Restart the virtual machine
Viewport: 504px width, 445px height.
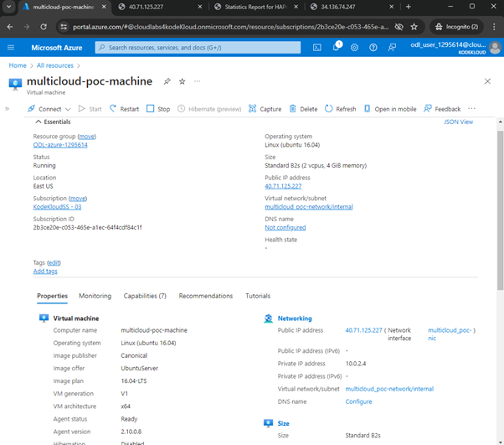click(x=123, y=109)
